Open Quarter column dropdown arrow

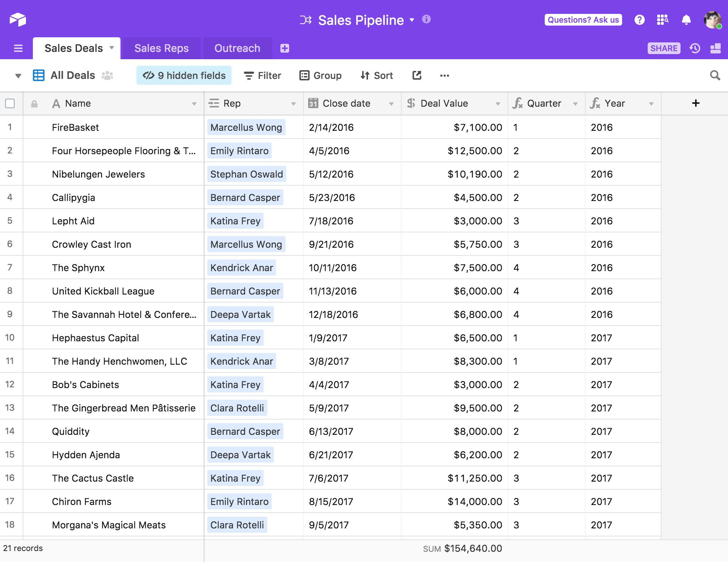click(575, 104)
